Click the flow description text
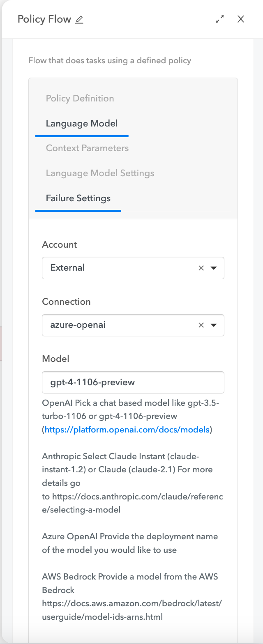Screen dimensions: 263x644 point(110,61)
